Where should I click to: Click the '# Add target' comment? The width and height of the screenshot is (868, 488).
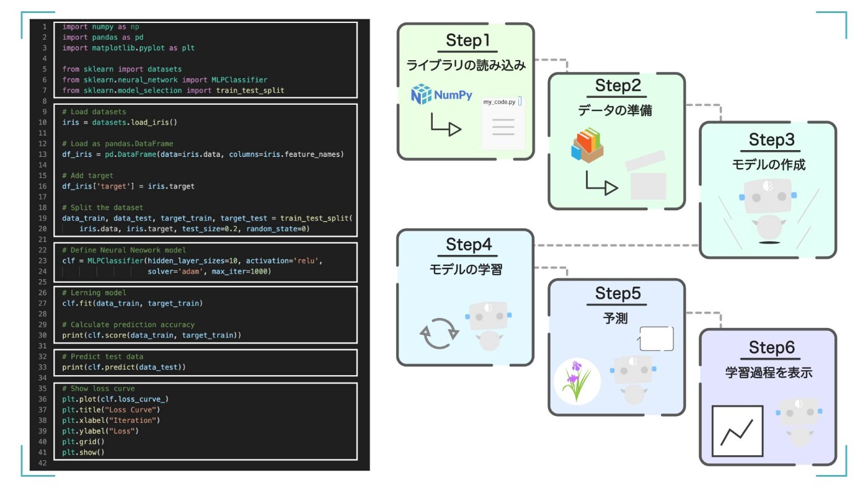pyautogui.click(x=88, y=175)
